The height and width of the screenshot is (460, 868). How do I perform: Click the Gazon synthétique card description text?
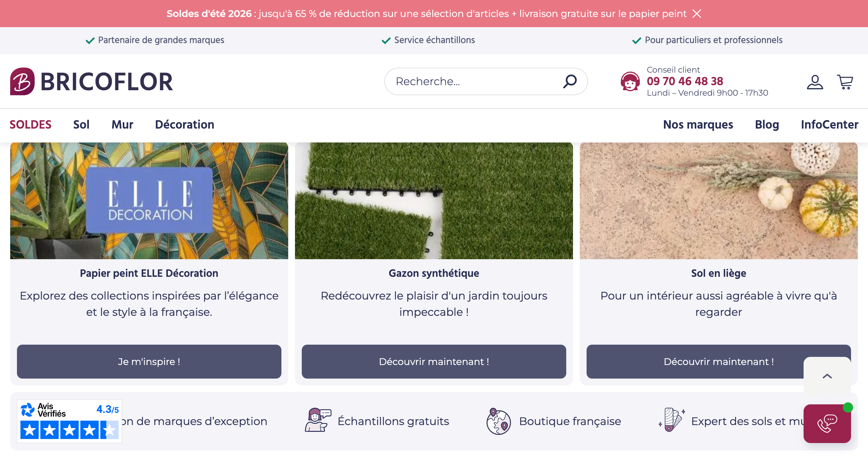point(434,304)
